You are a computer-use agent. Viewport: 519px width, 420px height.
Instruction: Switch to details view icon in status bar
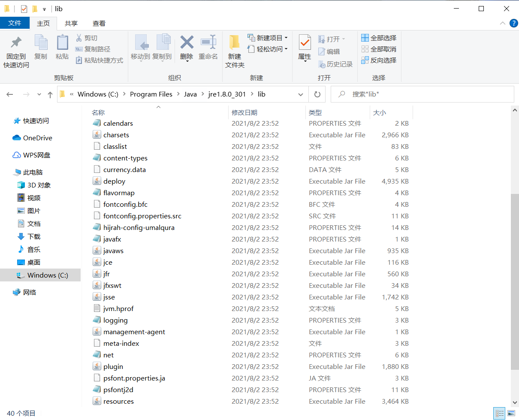pos(499,414)
